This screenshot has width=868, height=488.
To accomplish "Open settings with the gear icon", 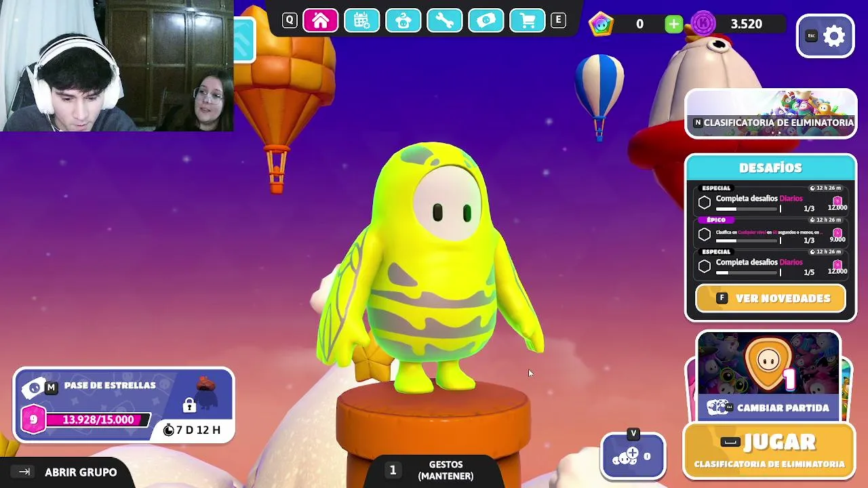I will (x=834, y=36).
